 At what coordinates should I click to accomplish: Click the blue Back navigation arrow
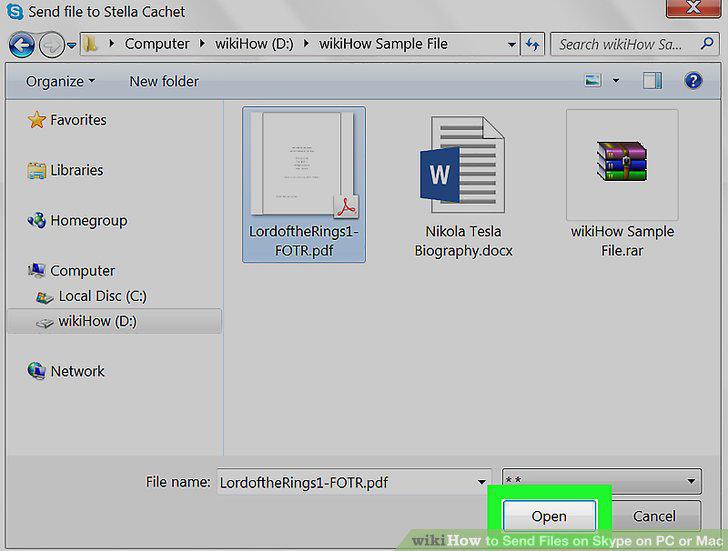tap(21, 45)
